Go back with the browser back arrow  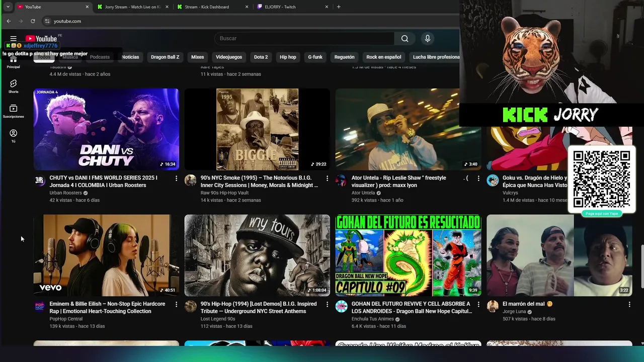(x=9, y=21)
